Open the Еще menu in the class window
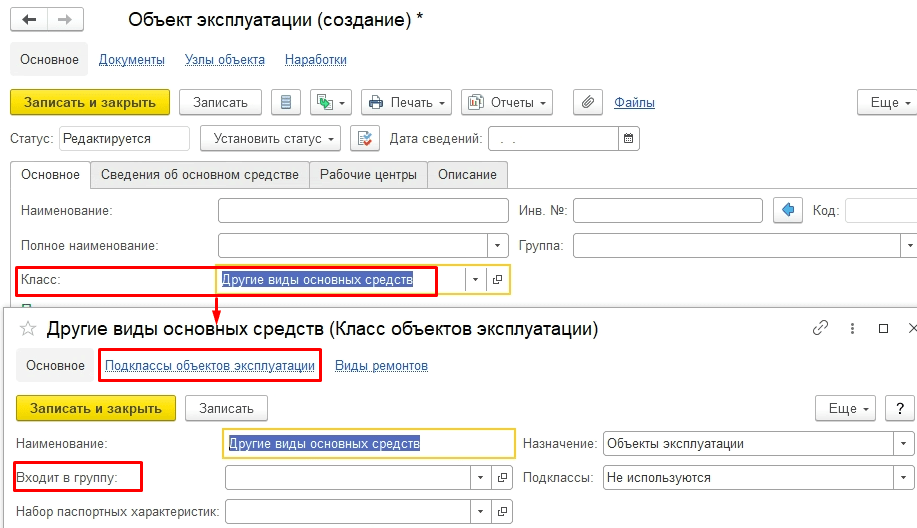Screen dimensions: 917x528 point(846,408)
